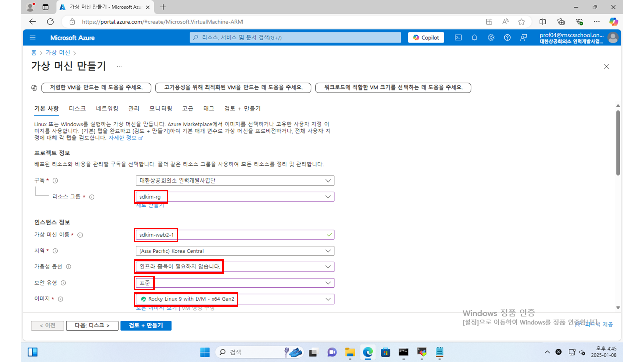Image resolution: width=644 pixels, height=362 pixels.
Task: Open Edge split screen
Action: [543, 22]
